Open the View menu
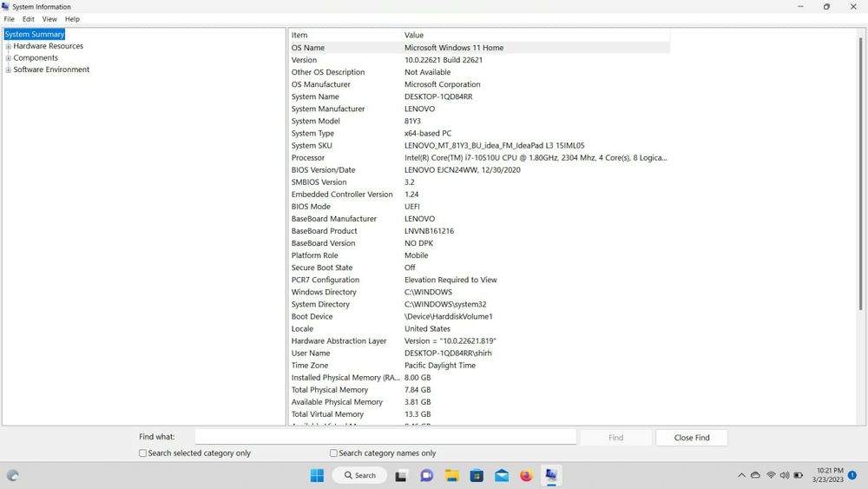 [x=49, y=19]
